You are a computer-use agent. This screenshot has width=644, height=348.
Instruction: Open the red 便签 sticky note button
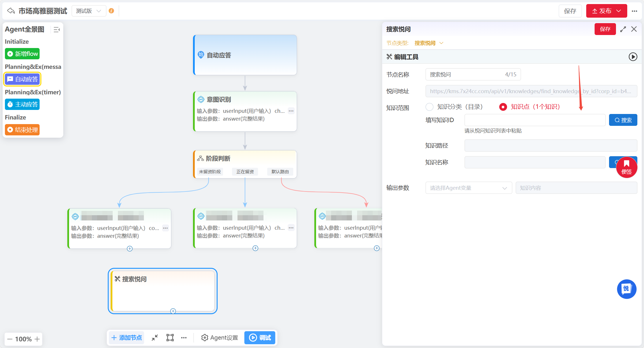[626, 167]
